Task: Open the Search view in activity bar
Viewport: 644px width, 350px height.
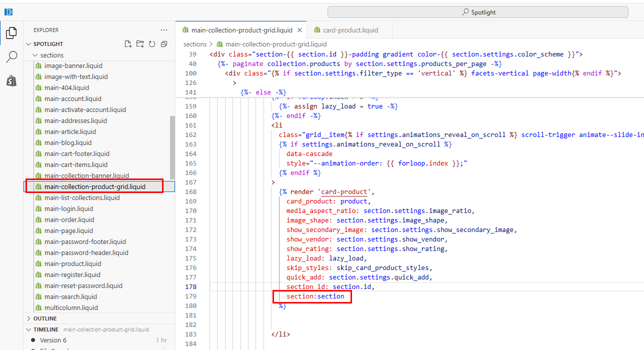Action: pos(11,57)
